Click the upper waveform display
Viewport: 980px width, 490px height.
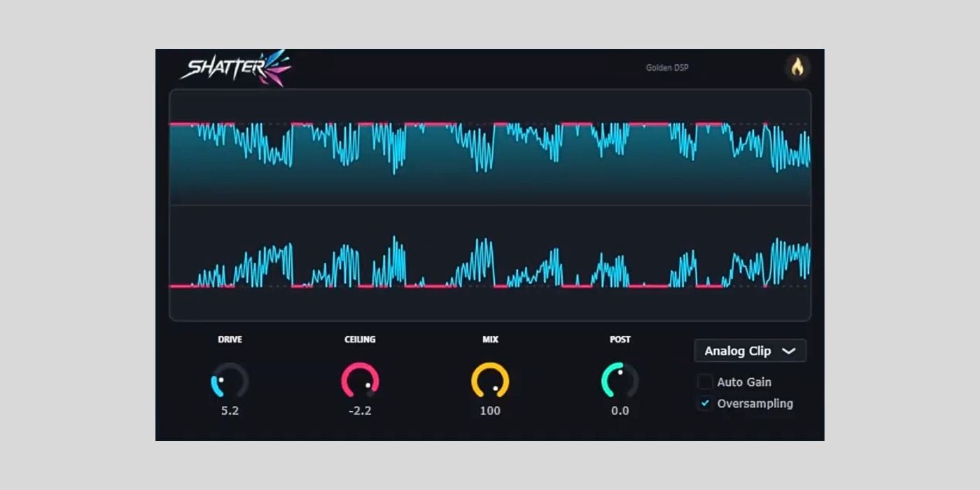click(490, 147)
